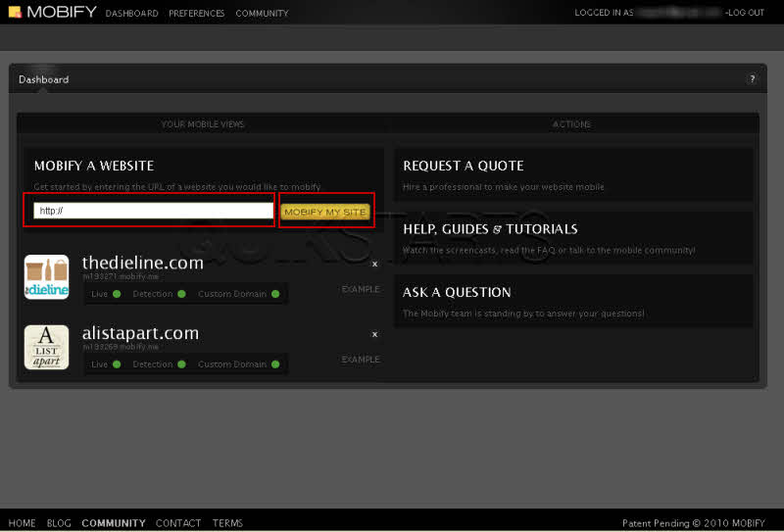
Task: Click the Mobify wordmark in header
Action: pyautogui.click(x=62, y=12)
